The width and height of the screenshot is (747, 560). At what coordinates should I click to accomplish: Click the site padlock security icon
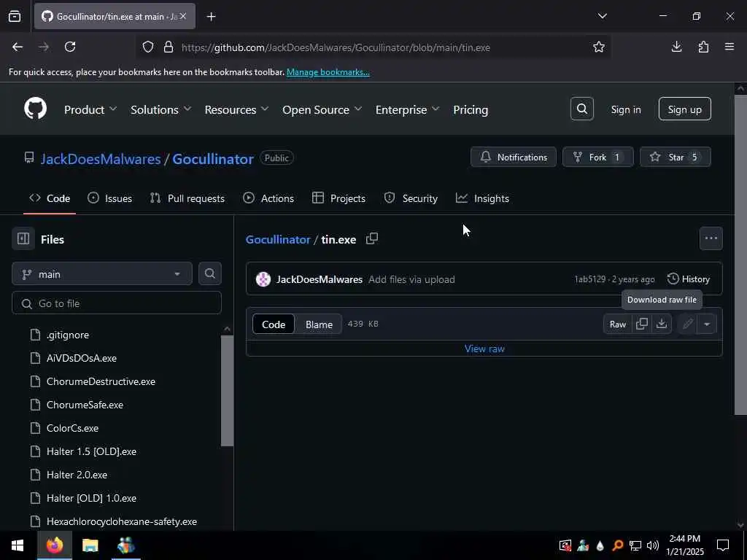169,47
